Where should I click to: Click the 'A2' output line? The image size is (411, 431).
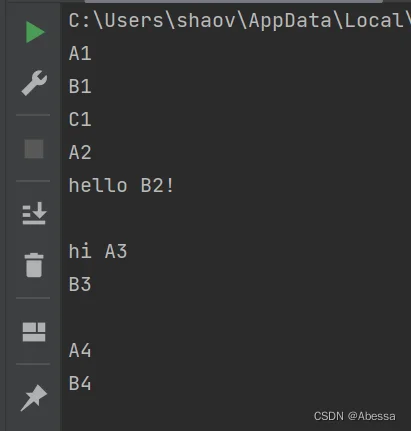click(x=80, y=152)
